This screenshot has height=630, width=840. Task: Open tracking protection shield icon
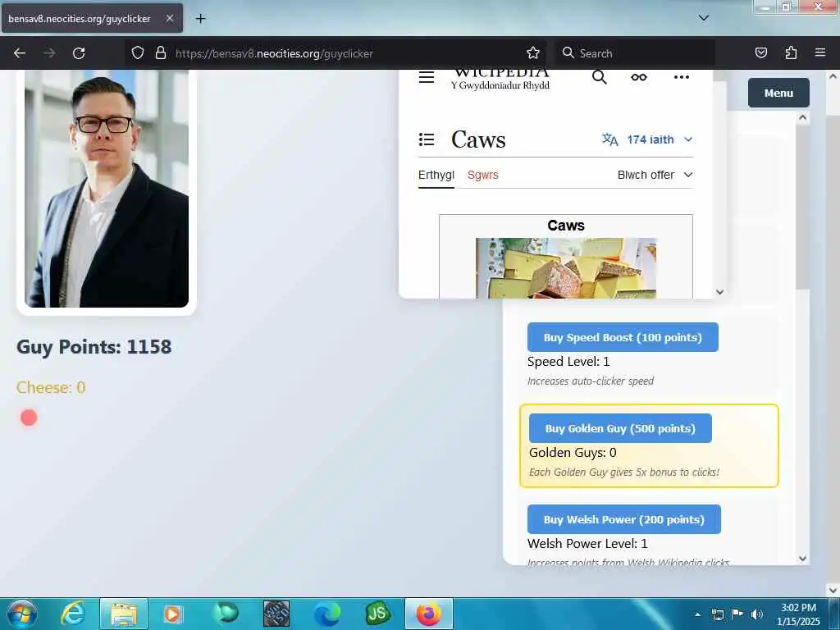(x=138, y=53)
